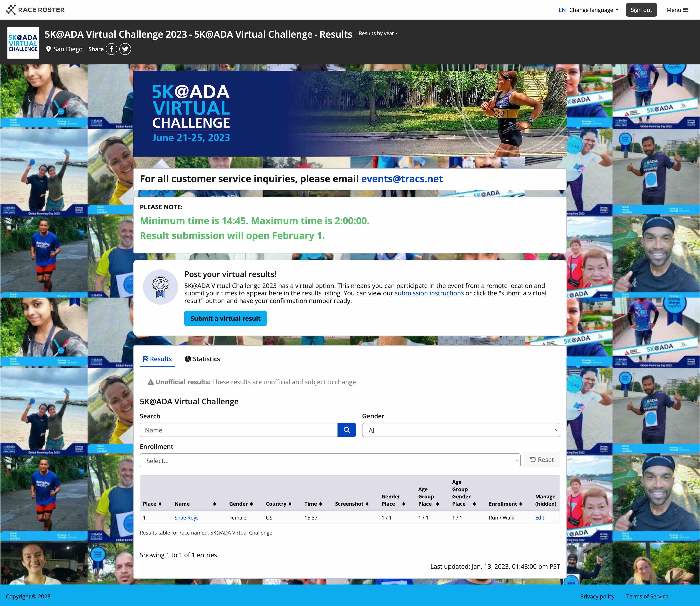Viewport: 700px width, 606px height.
Task: Click the Race Roster logo
Action: pos(35,10)
